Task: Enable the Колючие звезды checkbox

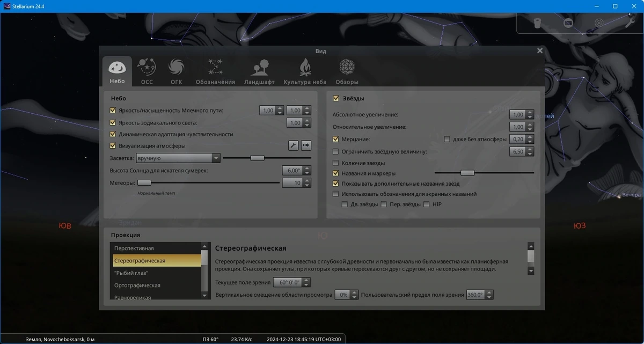Action: click(x=336, y=163)
